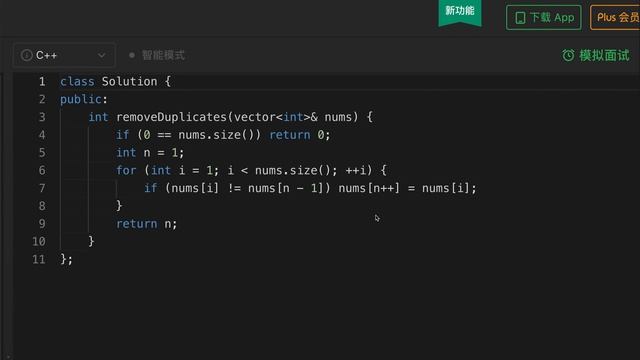Open the 模拟面试 mock interview link
This screenshot has height=360, width=640.
click(596, 55)
